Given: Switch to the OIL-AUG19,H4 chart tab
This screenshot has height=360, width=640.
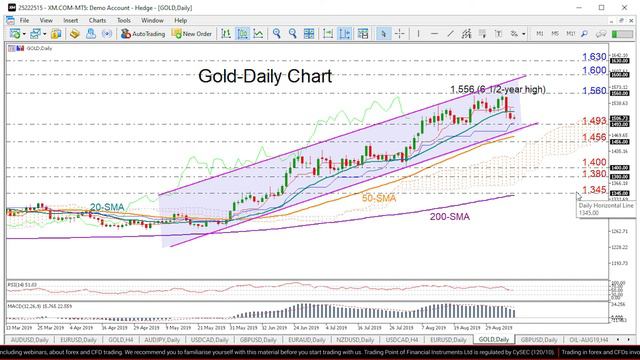Looking at the screenshot, I should pyautogui.click(x=589, y=340).
